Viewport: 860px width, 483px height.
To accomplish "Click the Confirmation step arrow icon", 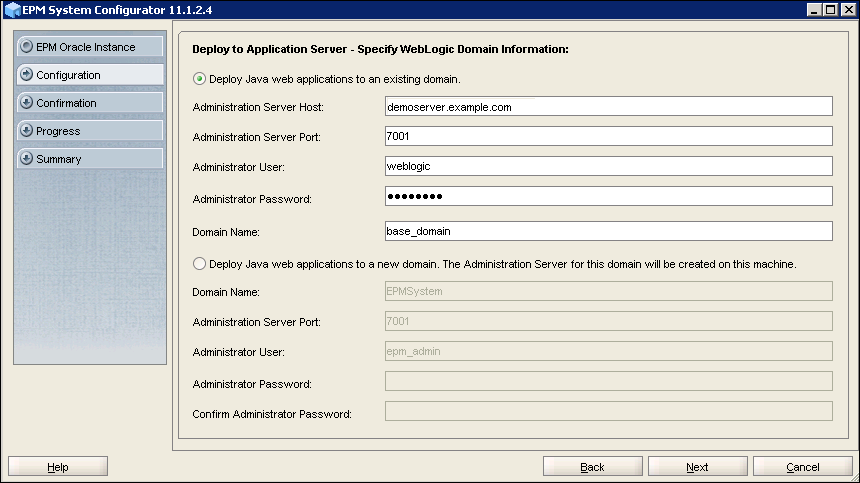I will click(x=26, y=103).
